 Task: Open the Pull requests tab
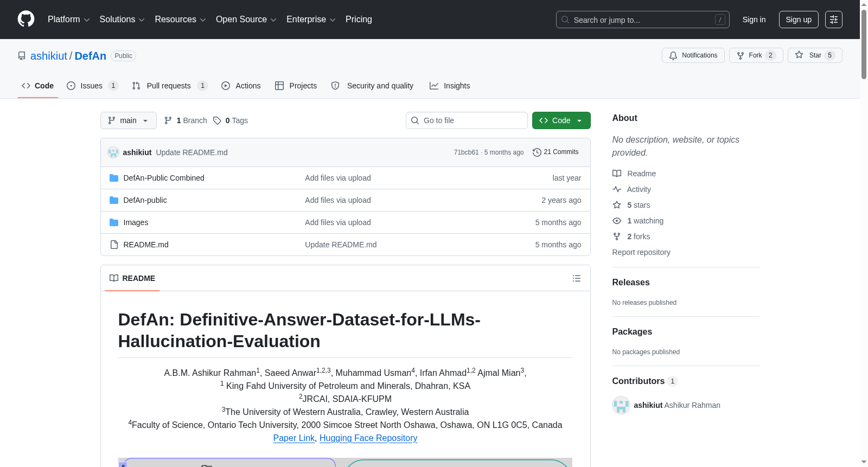170,86
